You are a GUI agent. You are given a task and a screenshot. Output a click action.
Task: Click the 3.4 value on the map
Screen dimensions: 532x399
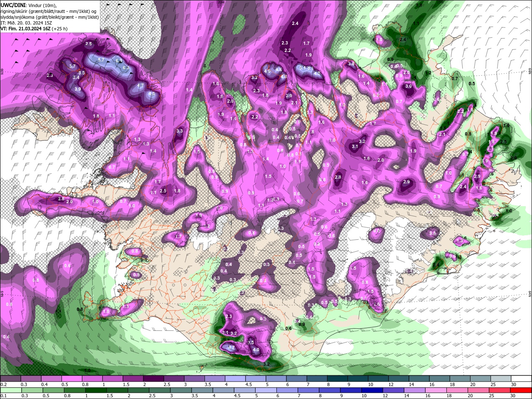pos(76,77)
